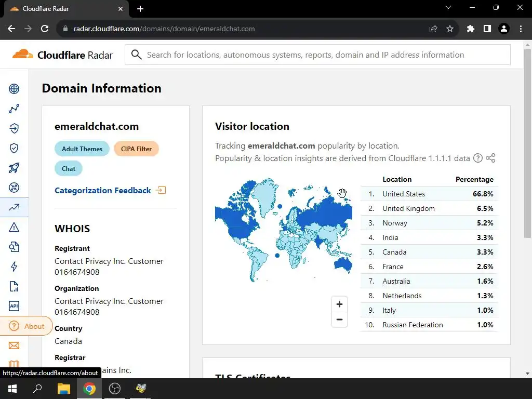Zoom out on the visitor map

pos(339,320)
